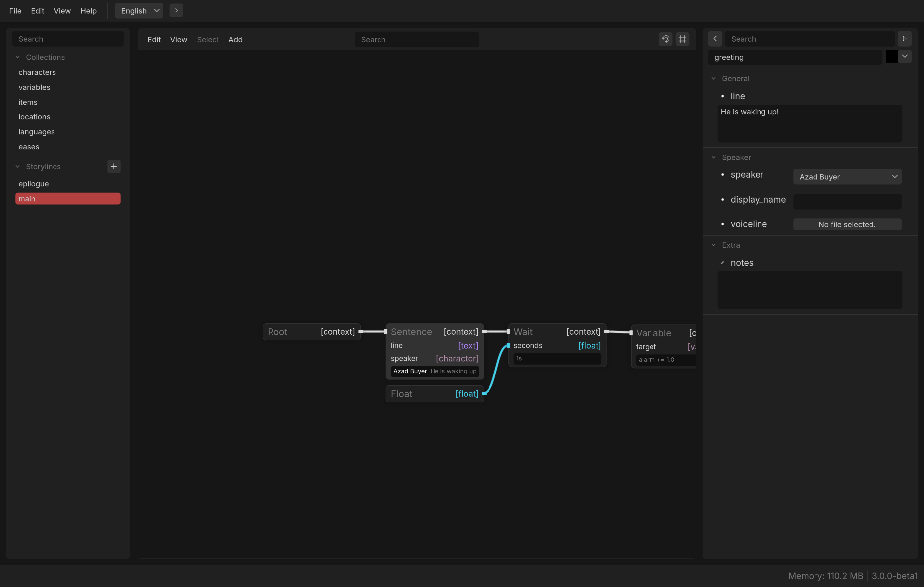This screenshot has height=587, width=924.
Task: Open the items collection
Action: (x=68, y=102)
